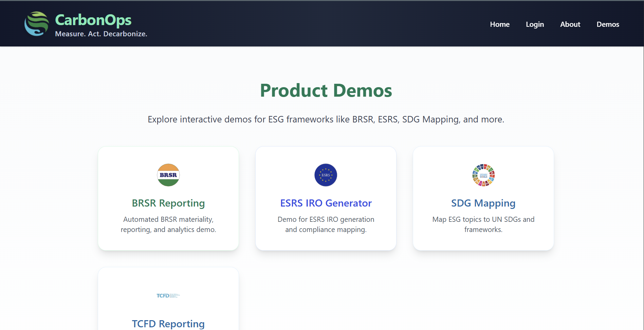Screen dimensions: 644x330
Task: Click the CarbonOps tagline text
Action: point(101,34)
